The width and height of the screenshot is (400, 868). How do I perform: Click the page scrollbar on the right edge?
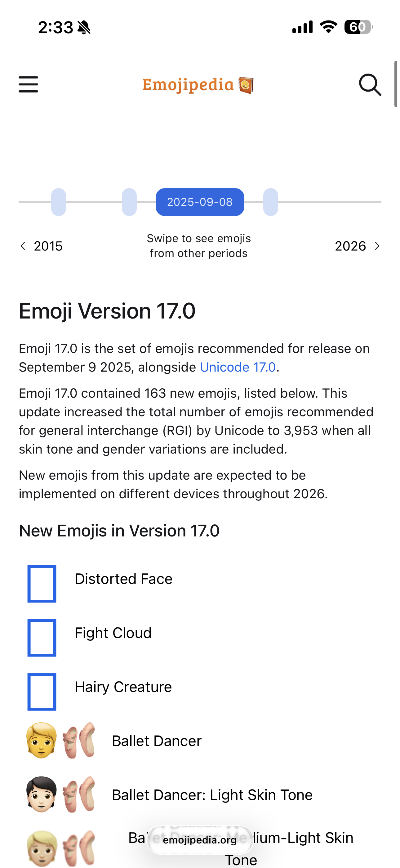396,84
